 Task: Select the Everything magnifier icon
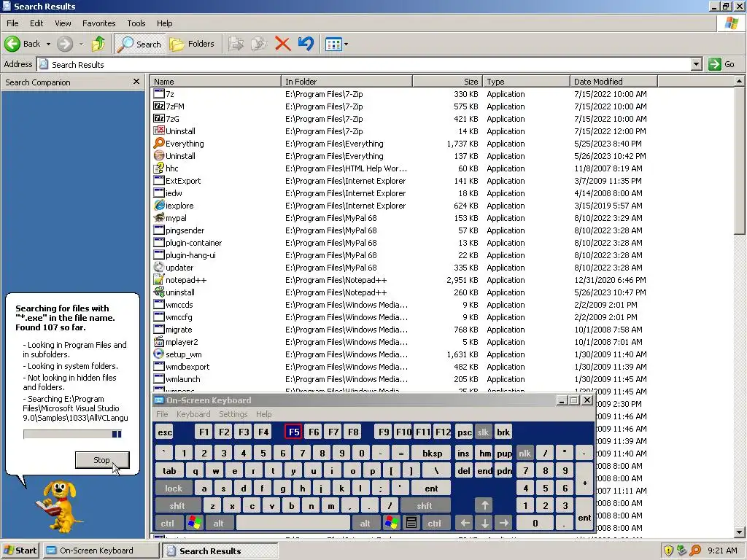tap(159, 144)
